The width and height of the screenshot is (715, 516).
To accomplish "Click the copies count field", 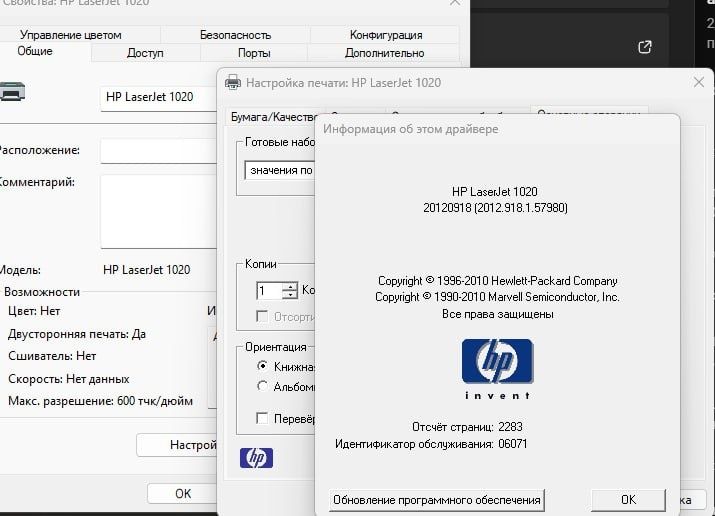I will pyautogui.click(x=269, y=291).
